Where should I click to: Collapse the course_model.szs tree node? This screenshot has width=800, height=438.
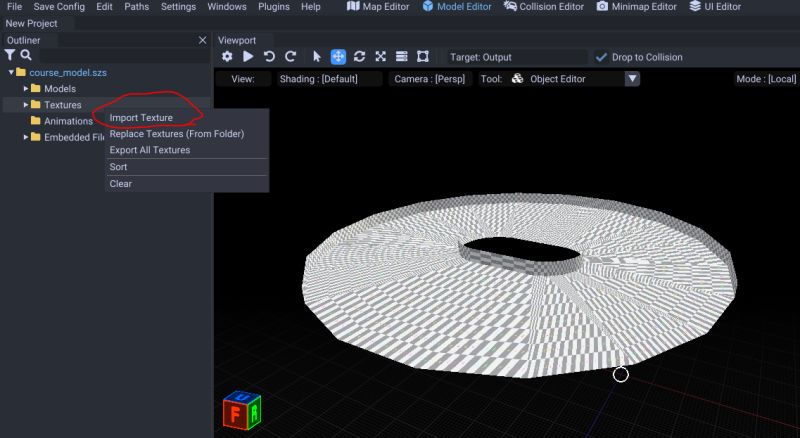11,72
